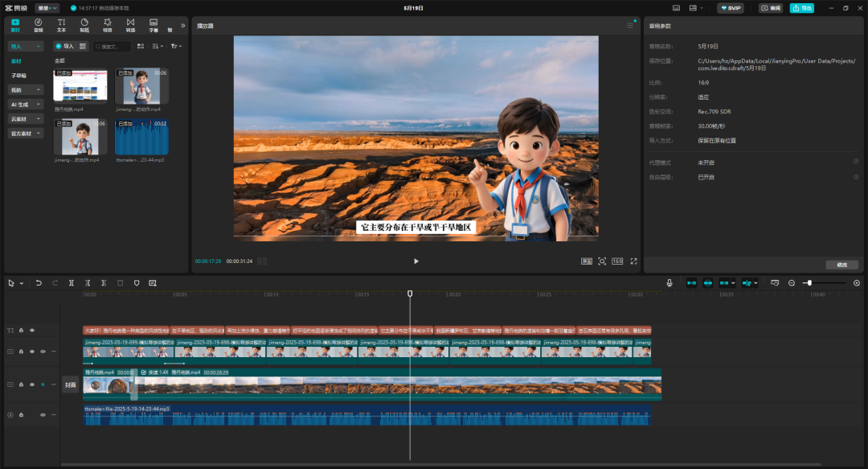Select the ttsmaker mp3 audio thumbnail
Viewport: 868px width, 469px height.
(141, 138)
